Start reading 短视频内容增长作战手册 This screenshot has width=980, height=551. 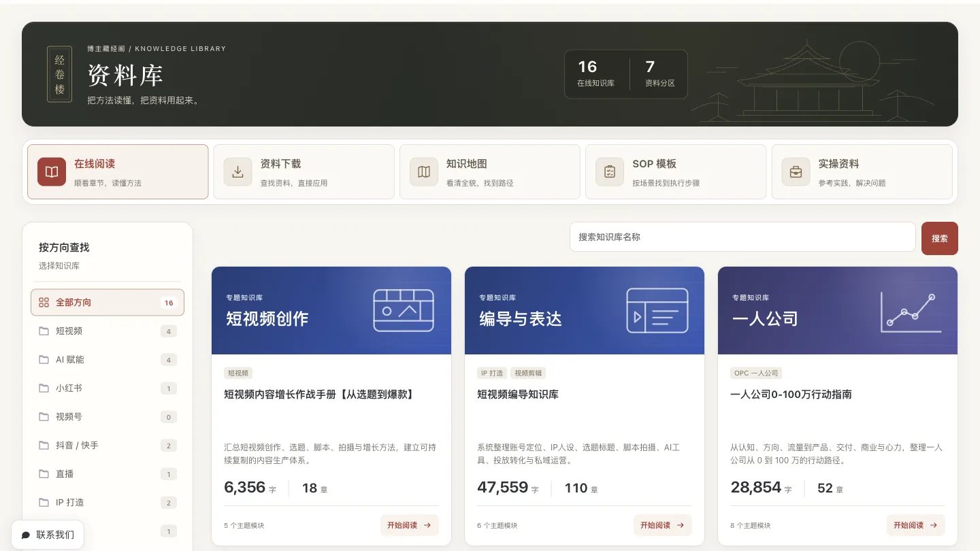tap(409, 525)
